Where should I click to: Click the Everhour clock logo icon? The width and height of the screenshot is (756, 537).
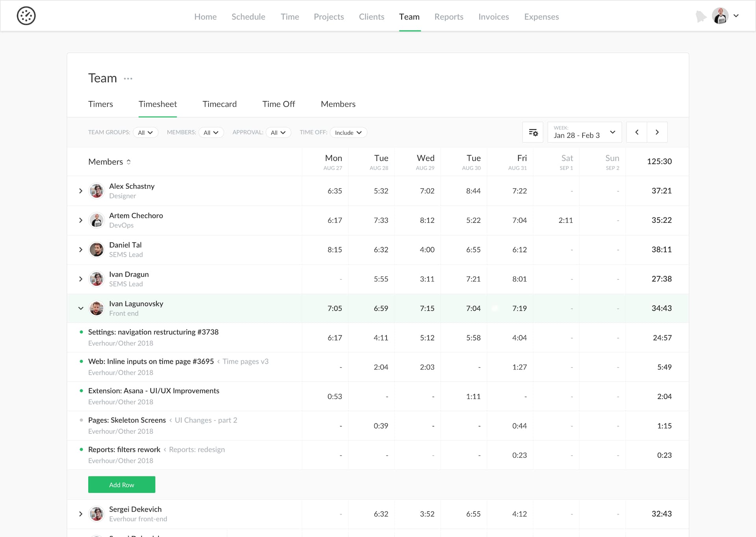click(26, 16)
